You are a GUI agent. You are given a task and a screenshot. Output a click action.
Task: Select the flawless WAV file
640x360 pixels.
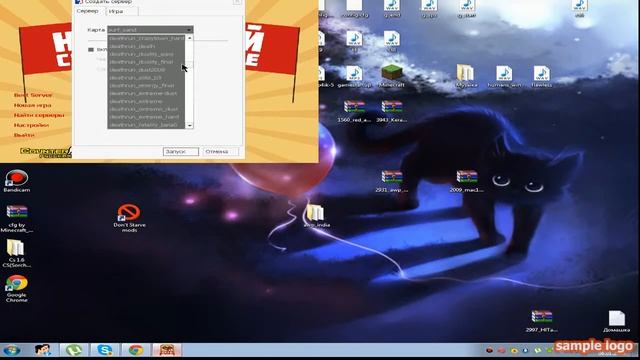pyautogui.click(x=542, y=76)
